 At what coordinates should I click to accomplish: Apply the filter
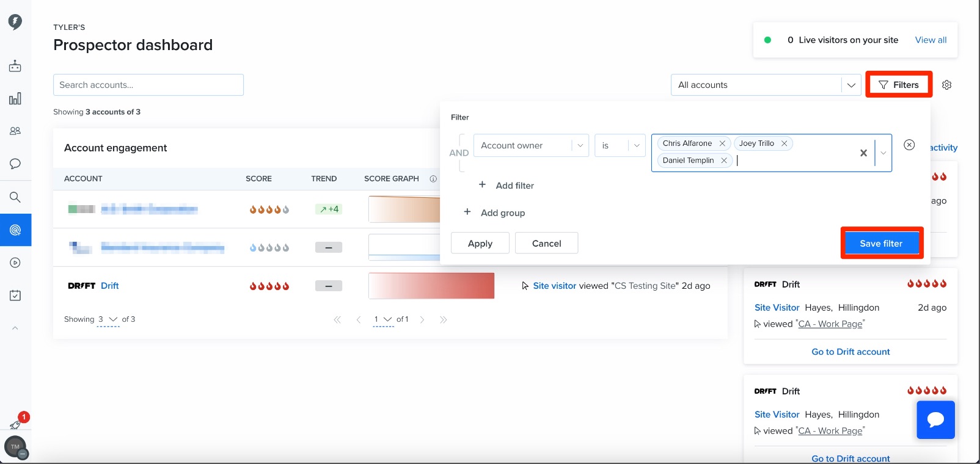point(480,243)
